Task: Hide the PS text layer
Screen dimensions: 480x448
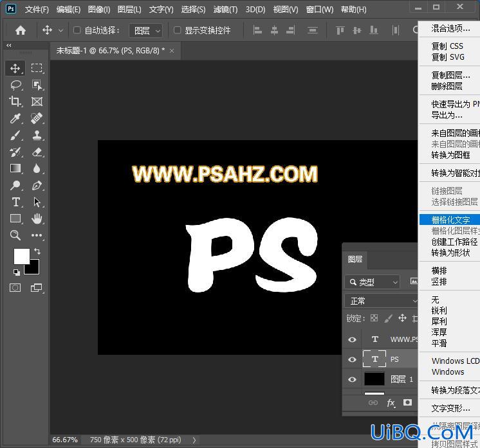Action: click(x=352, y=359)
